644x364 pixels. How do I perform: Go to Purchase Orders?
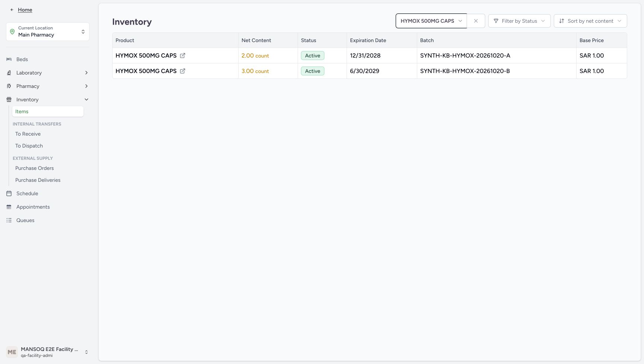tap(35, 168)
